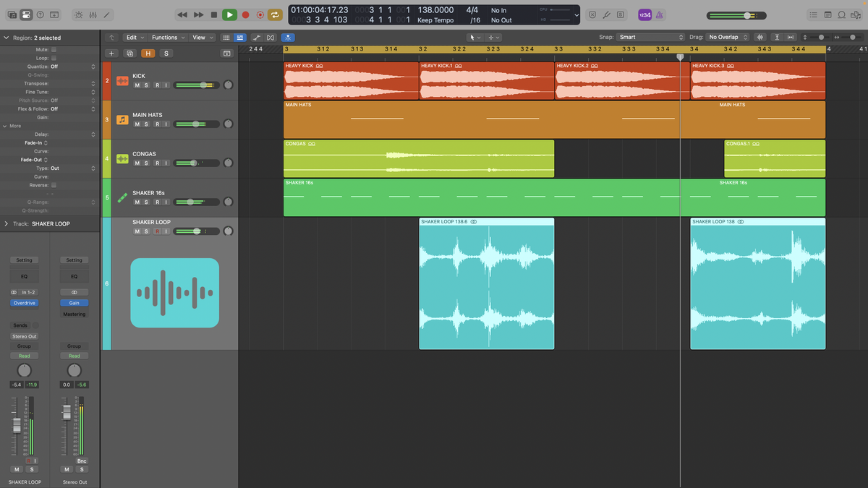Open the Media Browsers icon
The height and width of the screenshot is (488, 868).
click(x=856, y=14)
